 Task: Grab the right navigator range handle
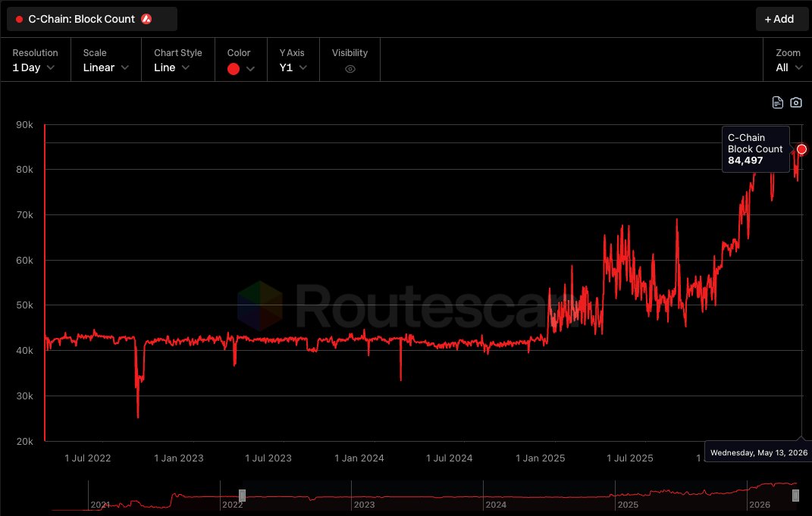pyautogui.click(x=796, y=496)
